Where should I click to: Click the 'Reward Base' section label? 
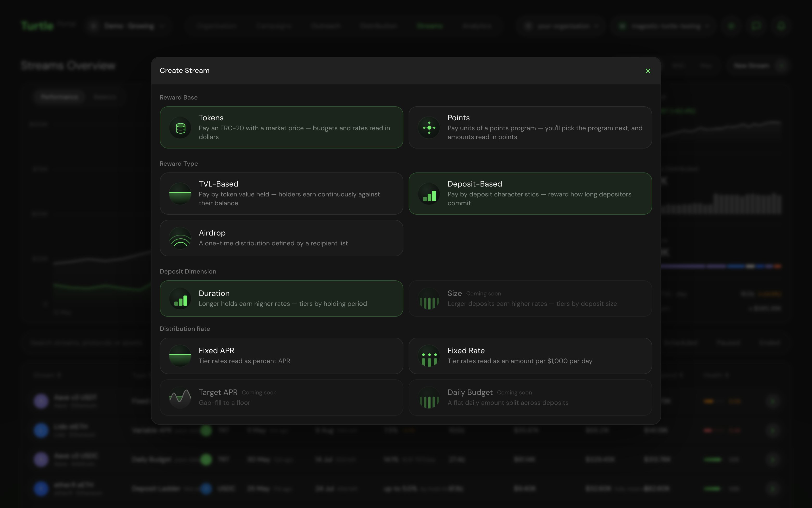click(x=179, y=97)
